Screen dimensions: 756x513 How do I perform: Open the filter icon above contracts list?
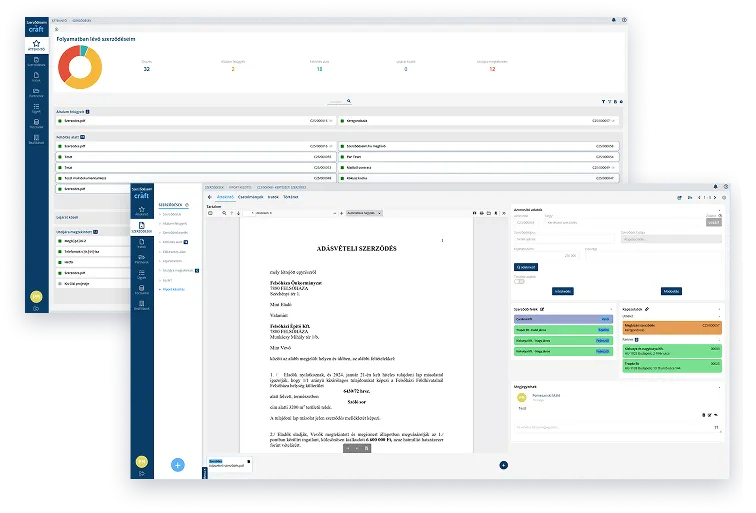pos(602,101)
